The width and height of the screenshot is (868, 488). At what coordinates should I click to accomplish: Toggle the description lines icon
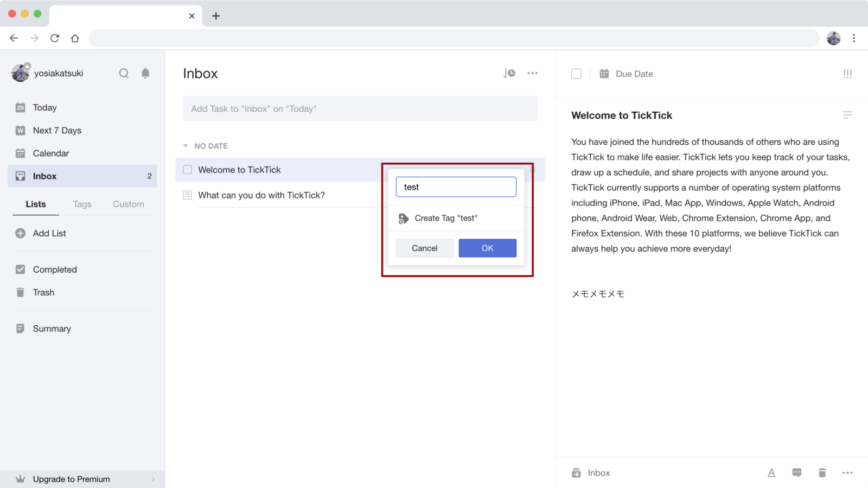tap(847, 115)
